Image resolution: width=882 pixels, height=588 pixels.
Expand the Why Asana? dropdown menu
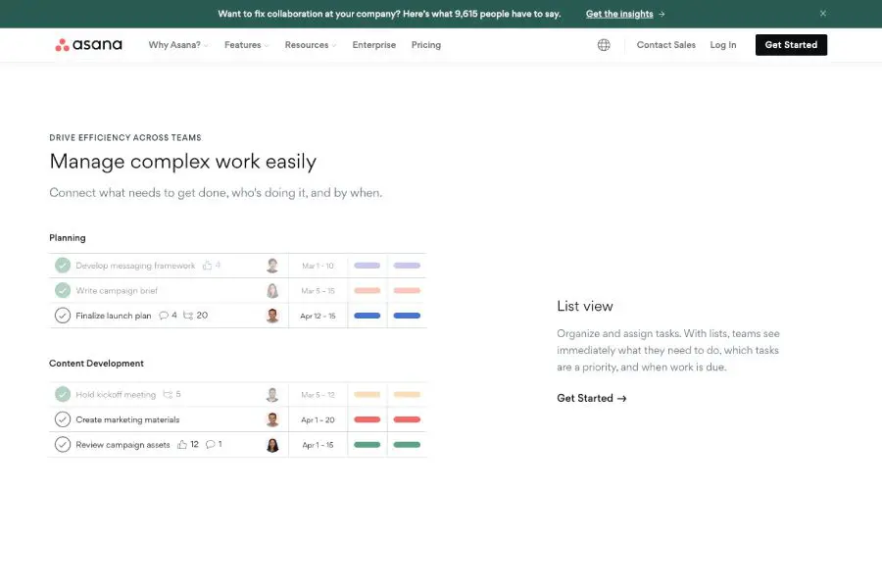(177, 45)
